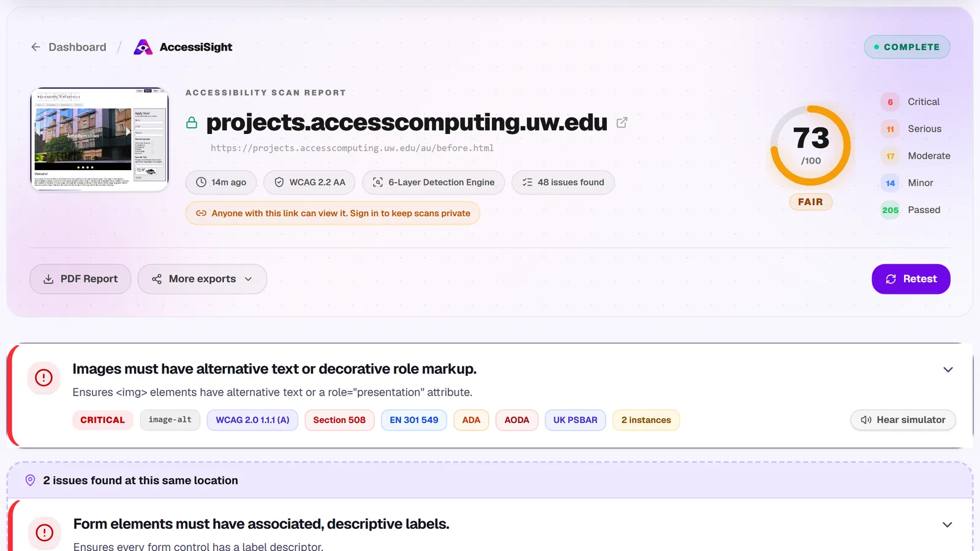Open external link icon next to site title
The image size is (980, 551).
click(622, 122)
